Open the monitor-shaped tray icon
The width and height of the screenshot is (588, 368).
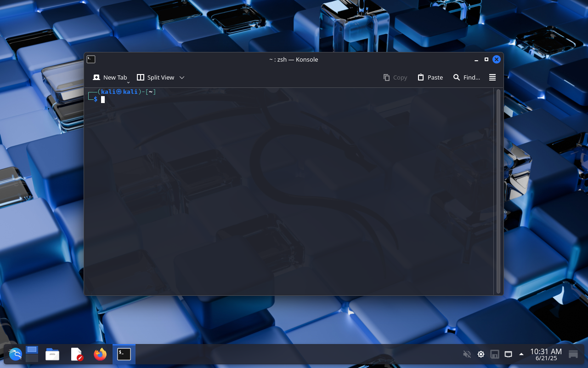(x=508, y=354)
